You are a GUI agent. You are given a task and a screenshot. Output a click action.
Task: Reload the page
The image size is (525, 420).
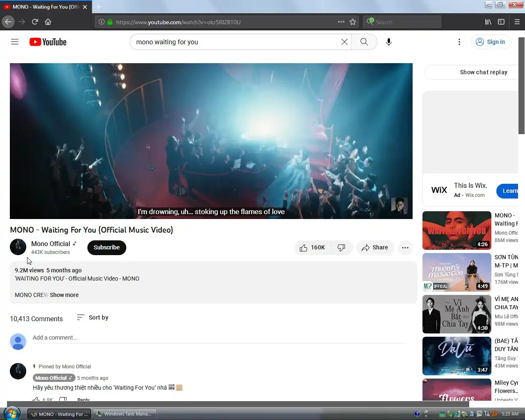35,22
